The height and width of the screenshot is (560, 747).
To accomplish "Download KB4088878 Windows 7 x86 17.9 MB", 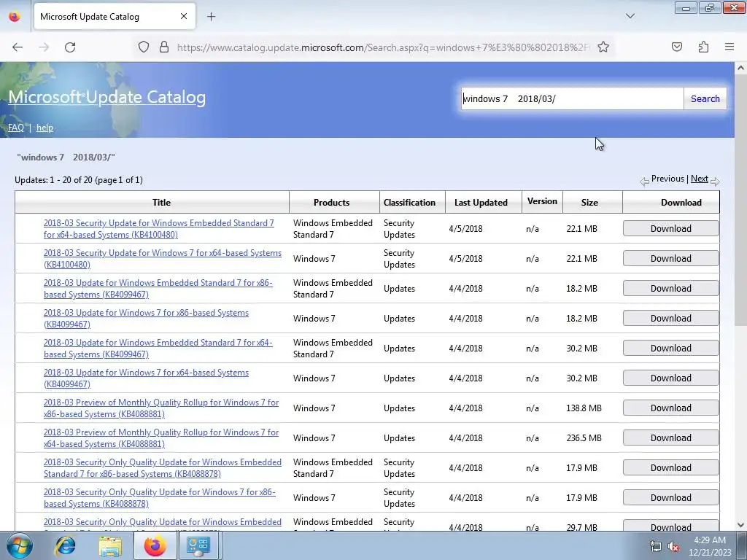I will pos(671,497).
